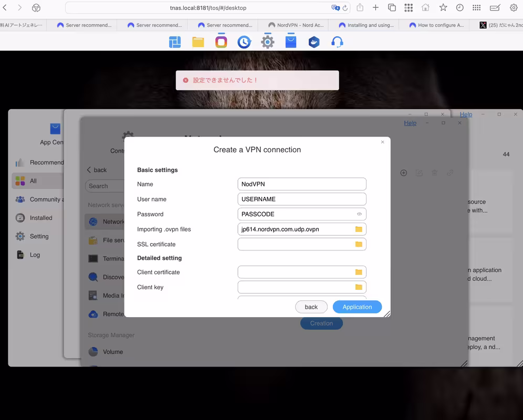Open the backup clock icon in dock
The image size is (523, 420).
[244, 42]
